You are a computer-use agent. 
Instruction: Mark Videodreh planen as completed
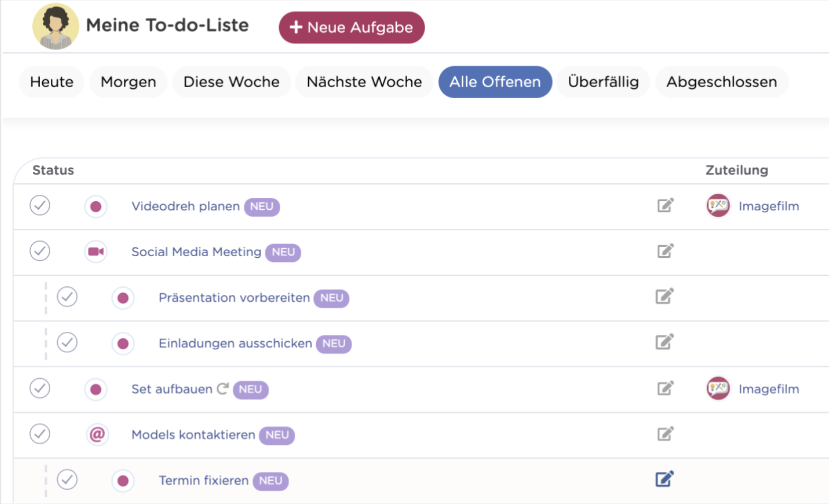click(40, 206)
